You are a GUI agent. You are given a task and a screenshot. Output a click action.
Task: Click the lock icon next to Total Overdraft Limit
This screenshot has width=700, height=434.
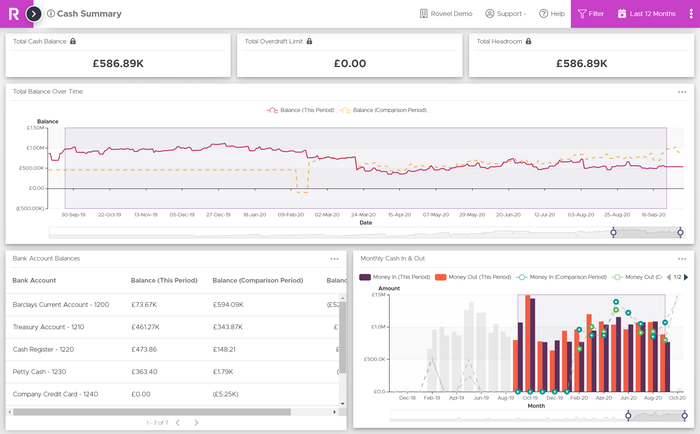tap(309, 41)
